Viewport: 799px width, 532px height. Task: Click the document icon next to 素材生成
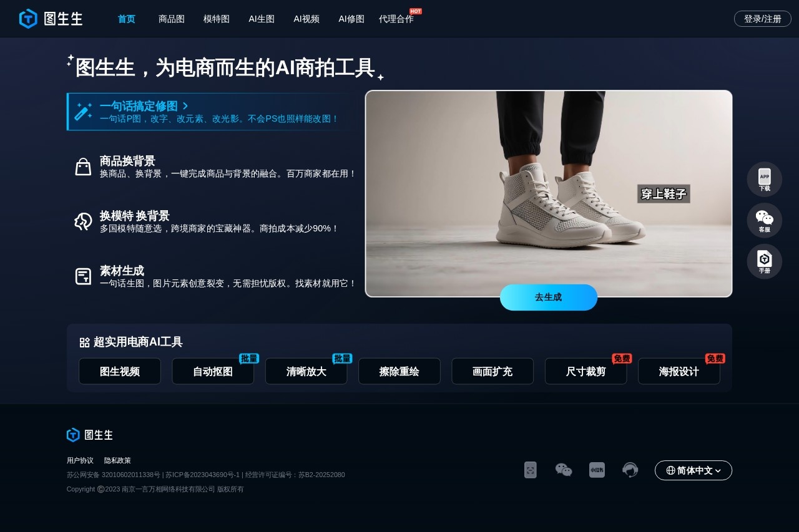(83, 276)
